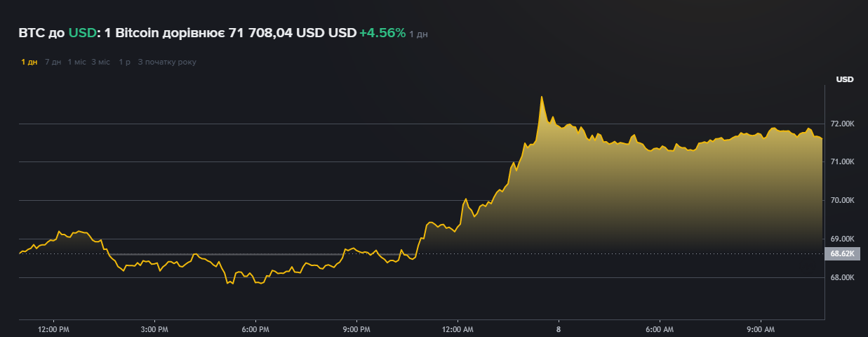Click the 70.00K price axis label
Viewport: 868px width, 337px height.
pos(841,201)
